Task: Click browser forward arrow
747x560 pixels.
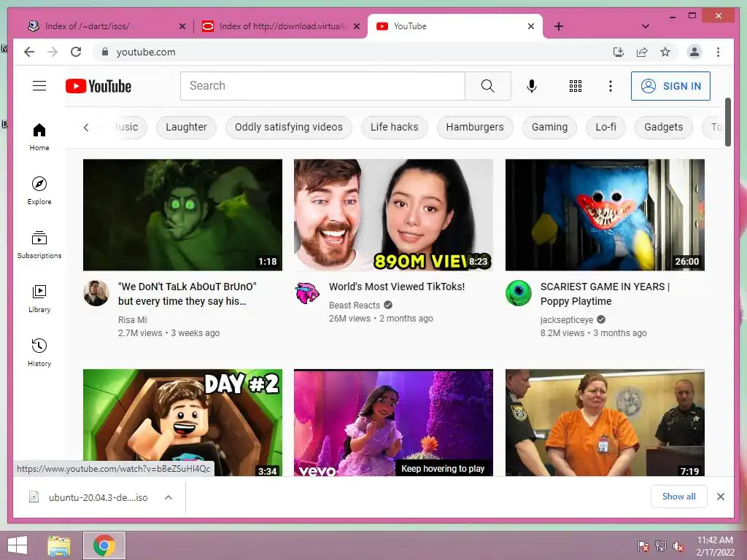Action: [53, 52]
